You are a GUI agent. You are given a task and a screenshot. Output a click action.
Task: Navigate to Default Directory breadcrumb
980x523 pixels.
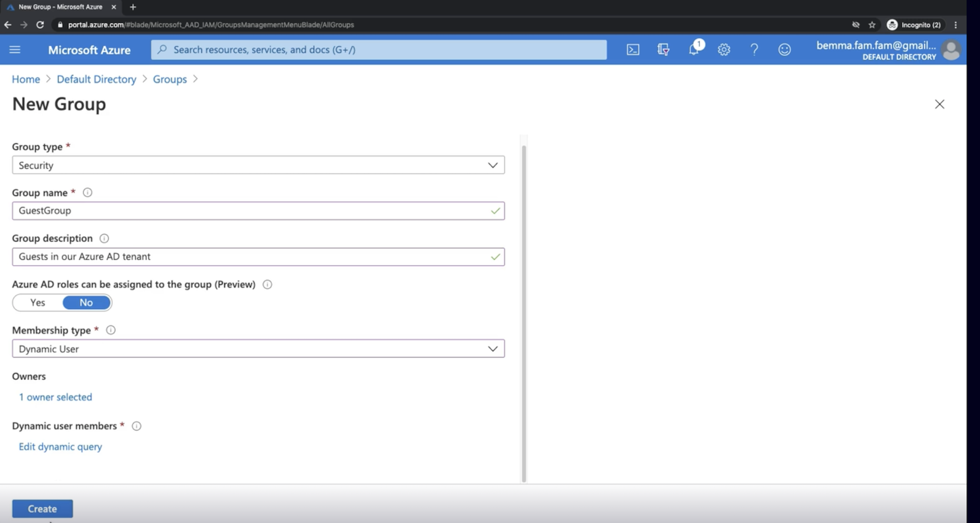click(x=97, y=79)
